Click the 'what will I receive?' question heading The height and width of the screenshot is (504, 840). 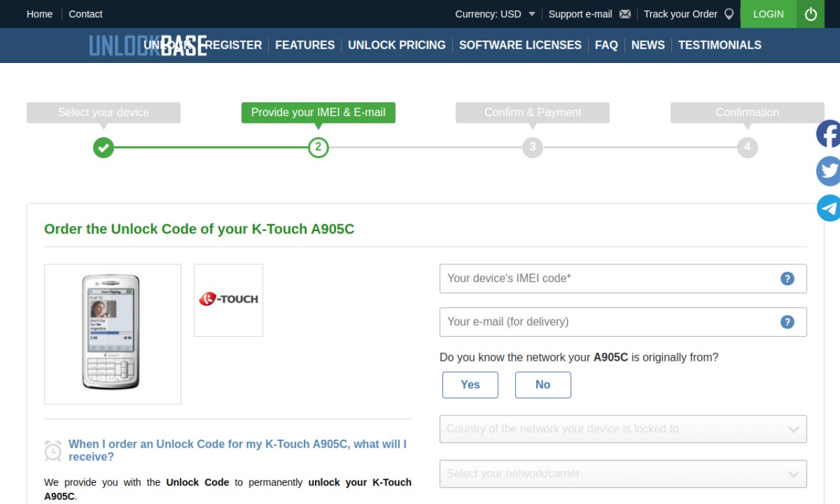click(238, 450)
